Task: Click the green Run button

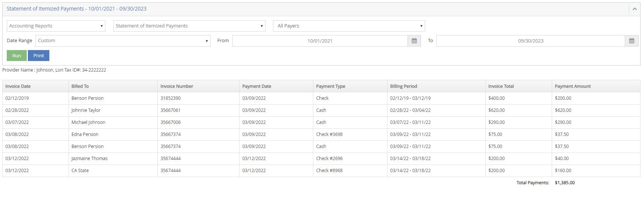Action: click(17, 56)
